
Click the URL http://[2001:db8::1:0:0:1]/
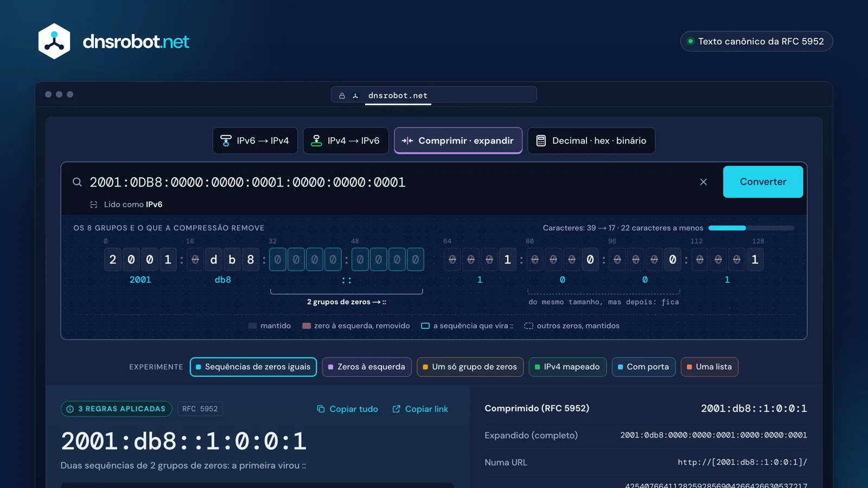(742, 463)
